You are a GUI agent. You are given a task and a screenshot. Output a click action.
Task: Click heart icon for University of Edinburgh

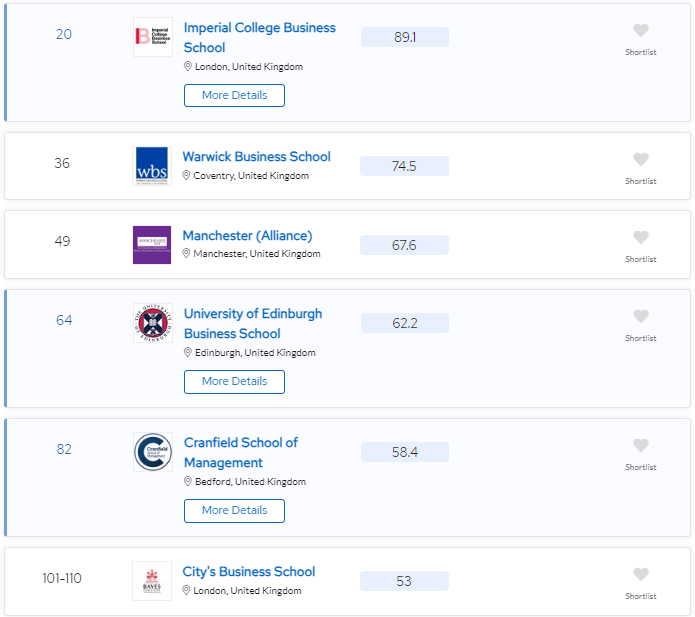[641, 317]
